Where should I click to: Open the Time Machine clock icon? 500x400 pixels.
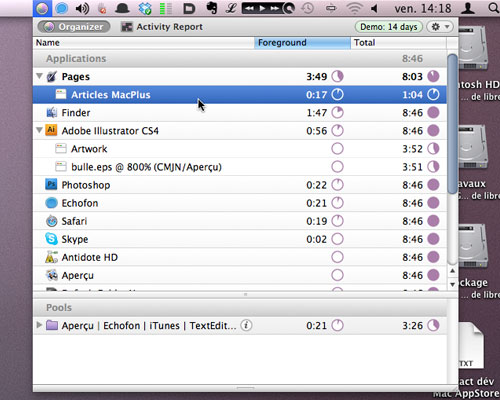(x=307, y=8)
